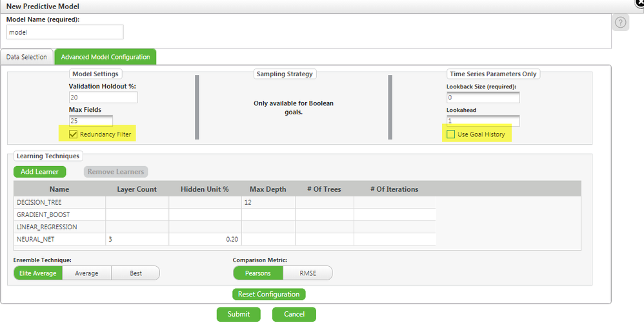Select the DECISION_TREE learner row

[x=225, y=202]
